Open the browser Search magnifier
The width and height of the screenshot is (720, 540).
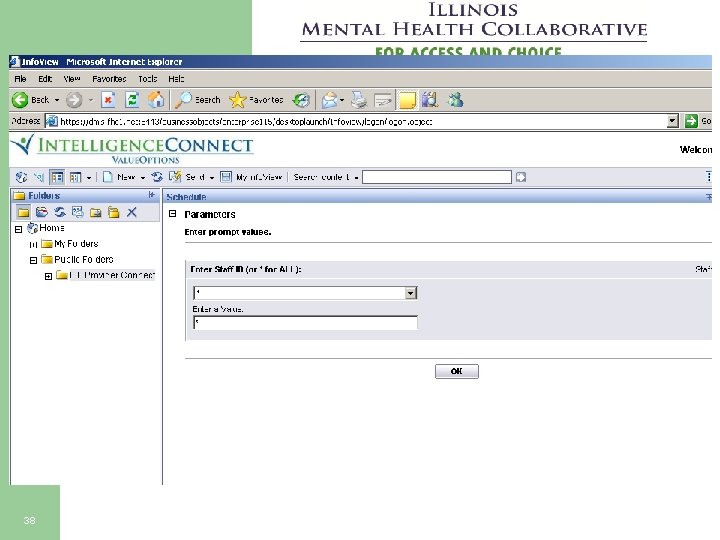coord(184,100)
